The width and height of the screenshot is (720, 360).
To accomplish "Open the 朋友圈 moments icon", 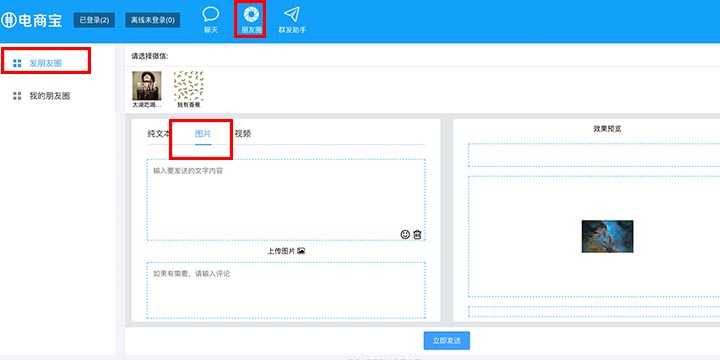I will click(x=251, y=20).
